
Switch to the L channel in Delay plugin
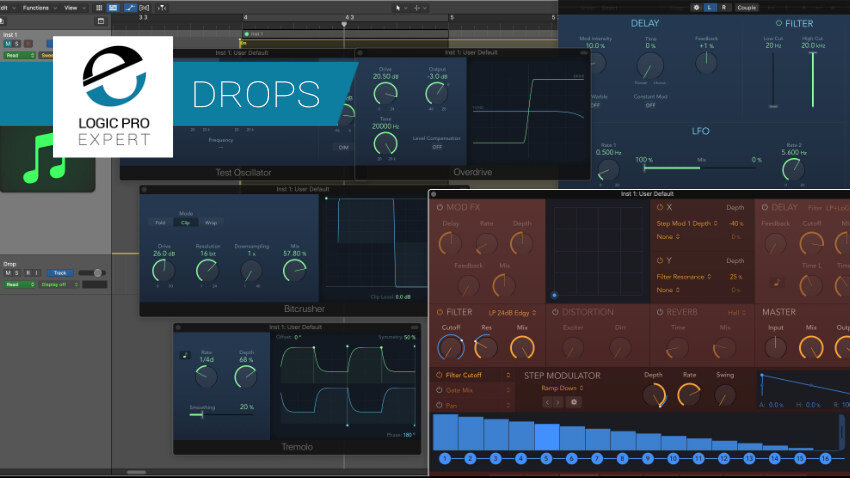[709, 8]
